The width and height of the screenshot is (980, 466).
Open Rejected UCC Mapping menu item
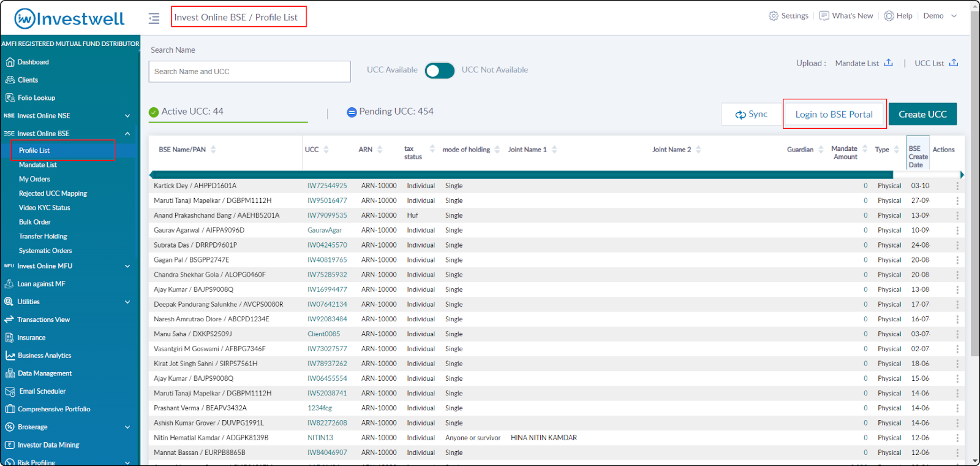53,193
